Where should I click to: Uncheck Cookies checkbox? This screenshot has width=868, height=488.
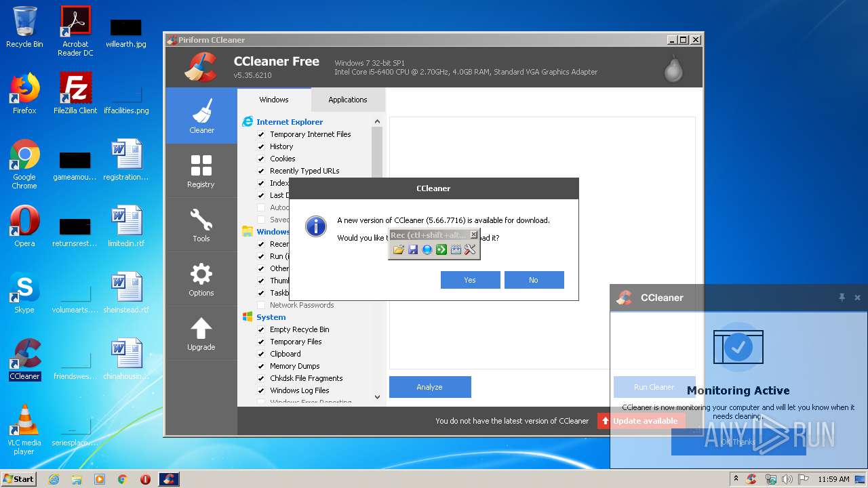(261, 159)
